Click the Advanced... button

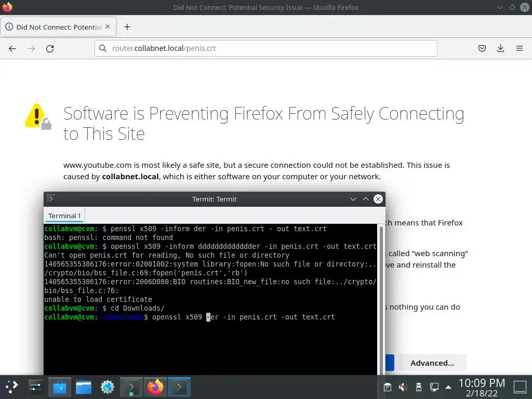tap(432, 363)
